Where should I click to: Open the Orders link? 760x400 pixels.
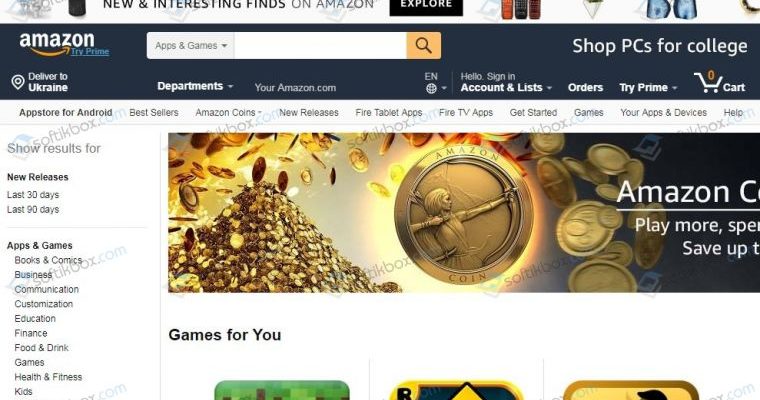tap(586, 88)
